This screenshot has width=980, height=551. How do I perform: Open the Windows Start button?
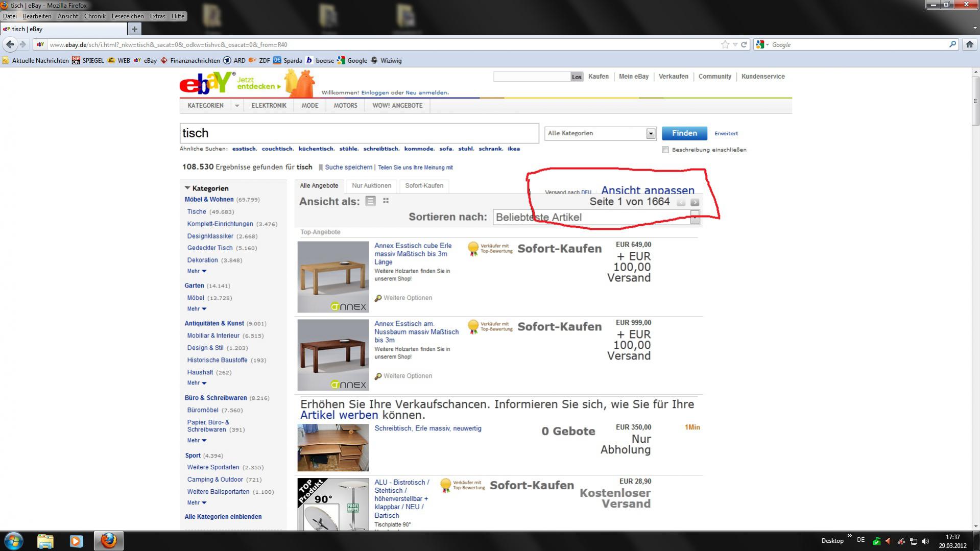coord(13,540)
